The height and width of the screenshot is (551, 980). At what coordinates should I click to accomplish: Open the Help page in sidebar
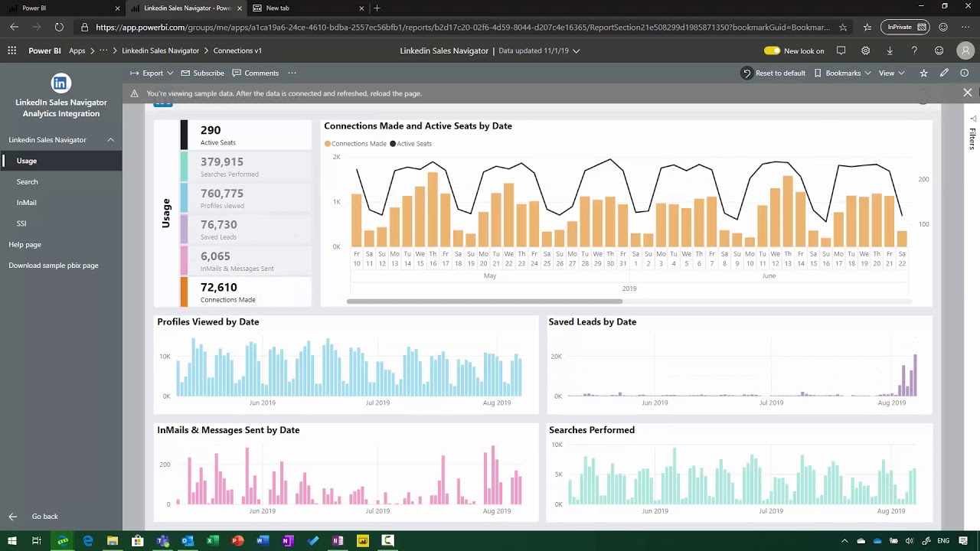click(x=61, y=244)
